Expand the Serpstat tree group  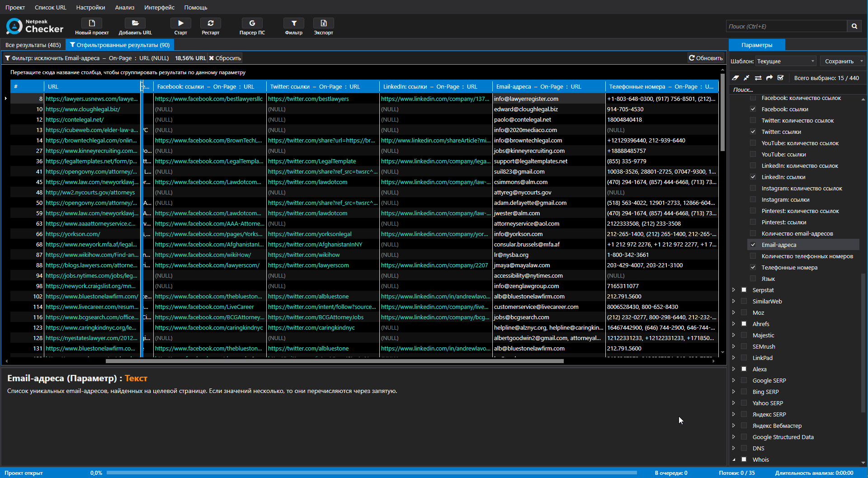tap(733, 290)
